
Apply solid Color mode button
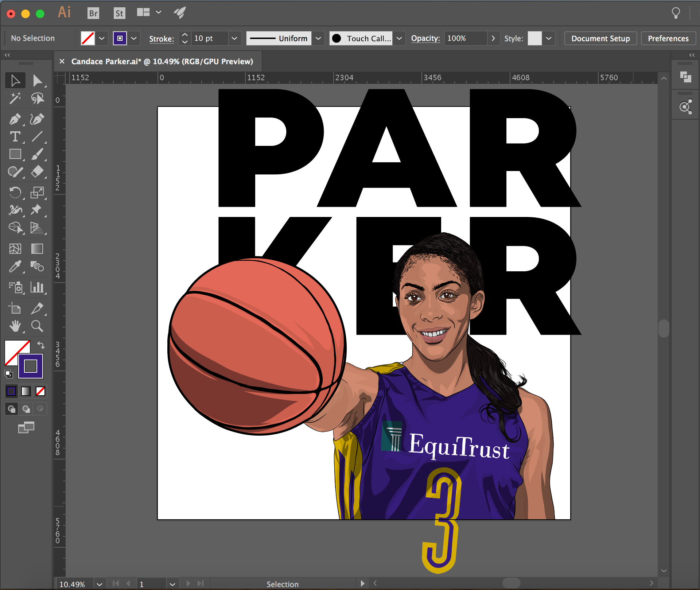point(11,391)
